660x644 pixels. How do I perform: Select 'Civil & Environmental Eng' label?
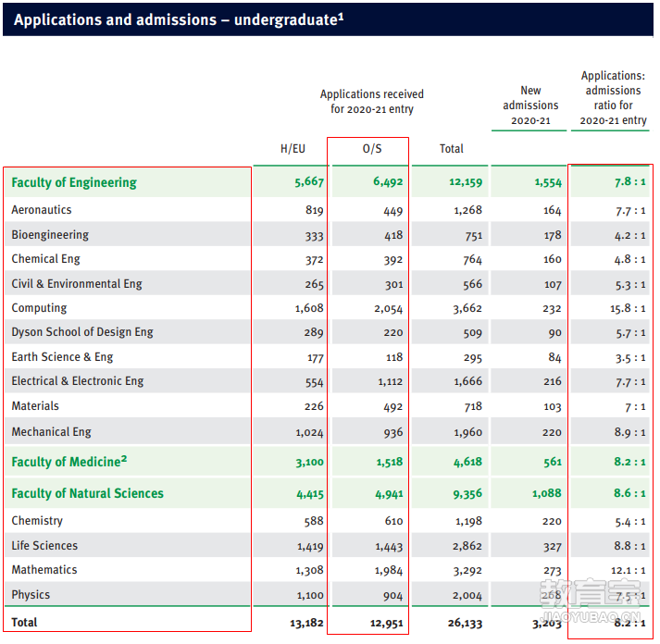point(77,284)
